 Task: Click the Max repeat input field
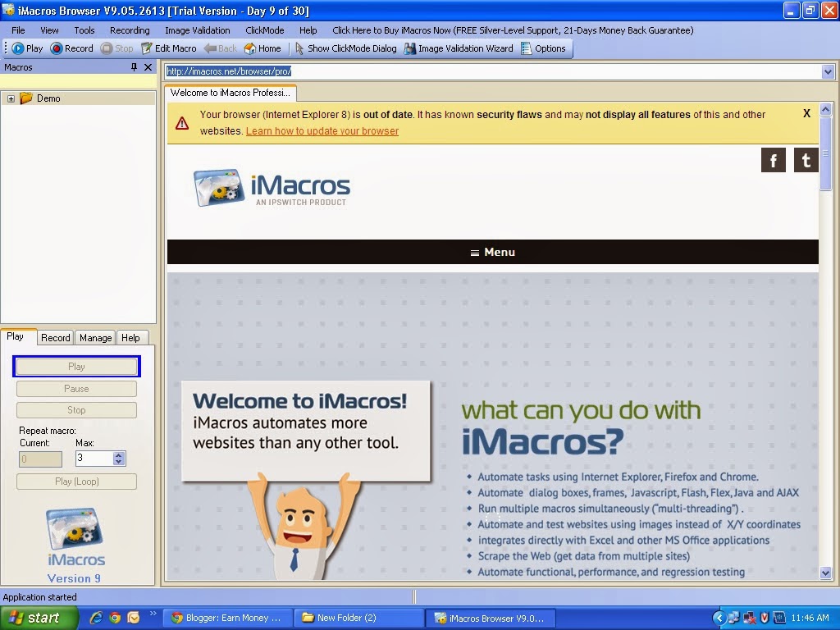[x=94, y=458]
